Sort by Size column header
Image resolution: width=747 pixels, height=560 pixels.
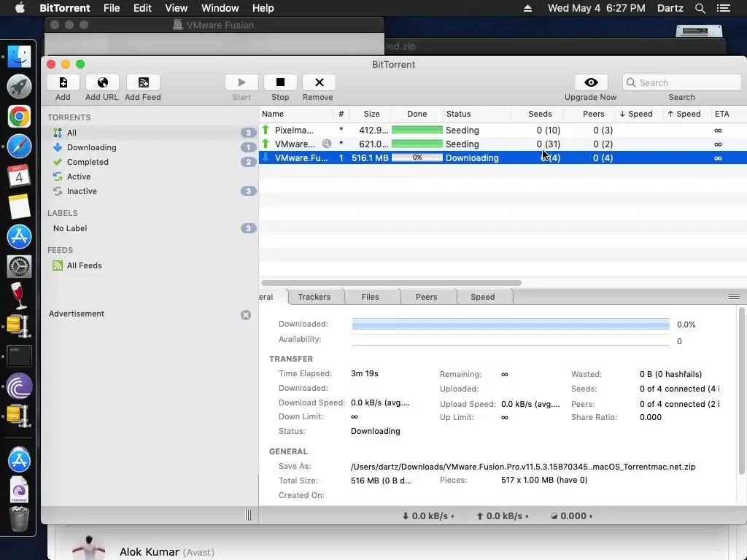tap(371, 114)
